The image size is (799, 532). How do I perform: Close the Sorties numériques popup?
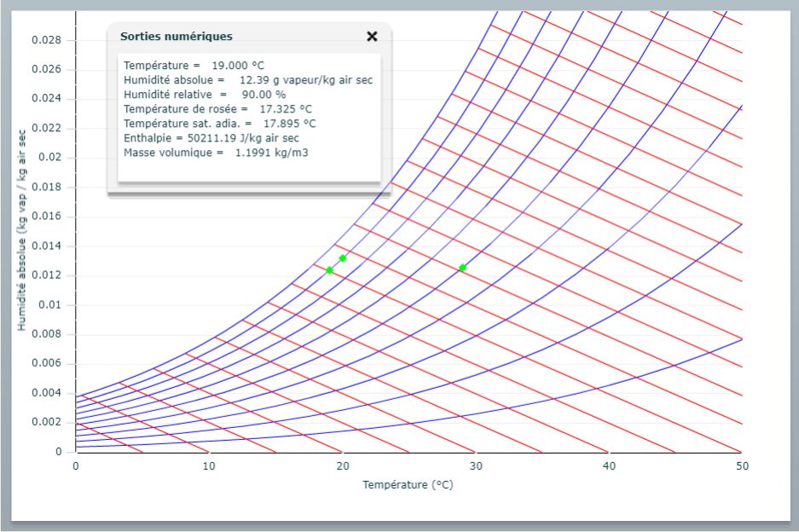pos(372,37)
